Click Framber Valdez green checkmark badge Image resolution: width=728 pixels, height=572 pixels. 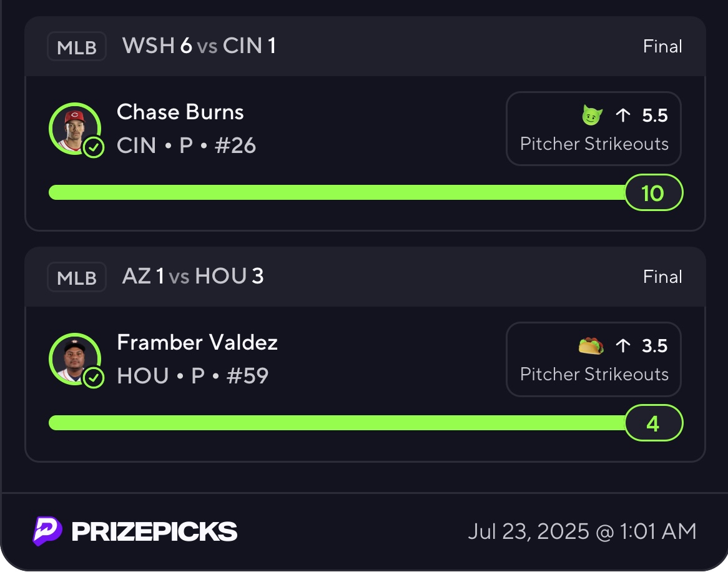click(x=94, y=378)
